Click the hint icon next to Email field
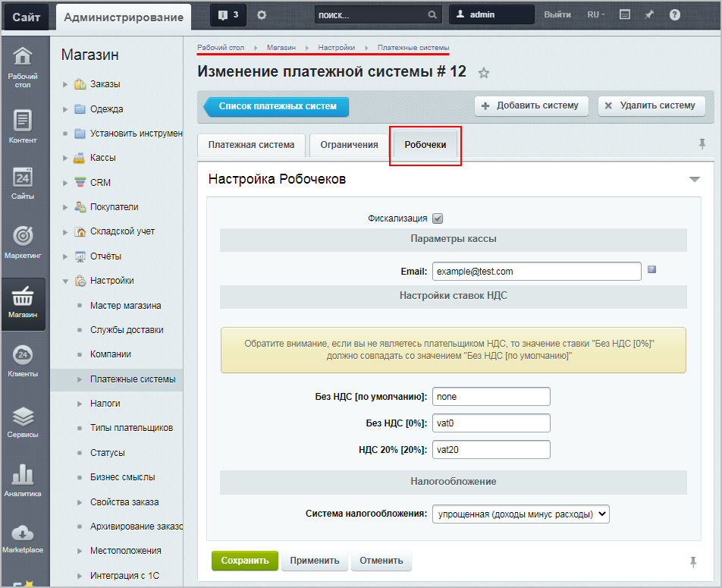The width and height of the screenshot is (722, 588). (x=651, y=269)
